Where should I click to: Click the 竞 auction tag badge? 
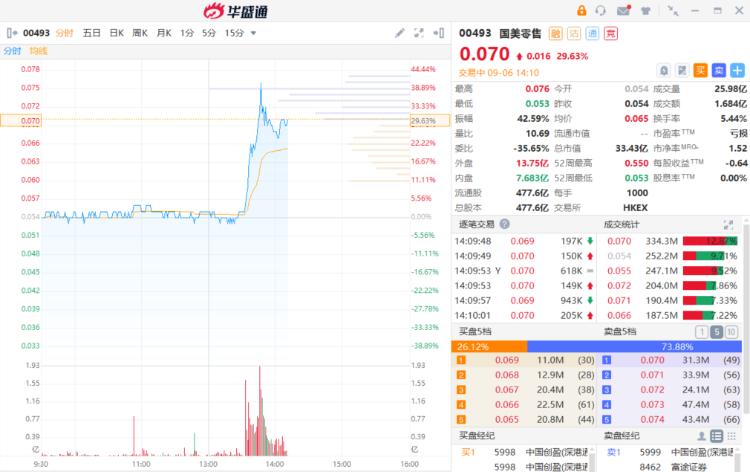click(611, 33)
